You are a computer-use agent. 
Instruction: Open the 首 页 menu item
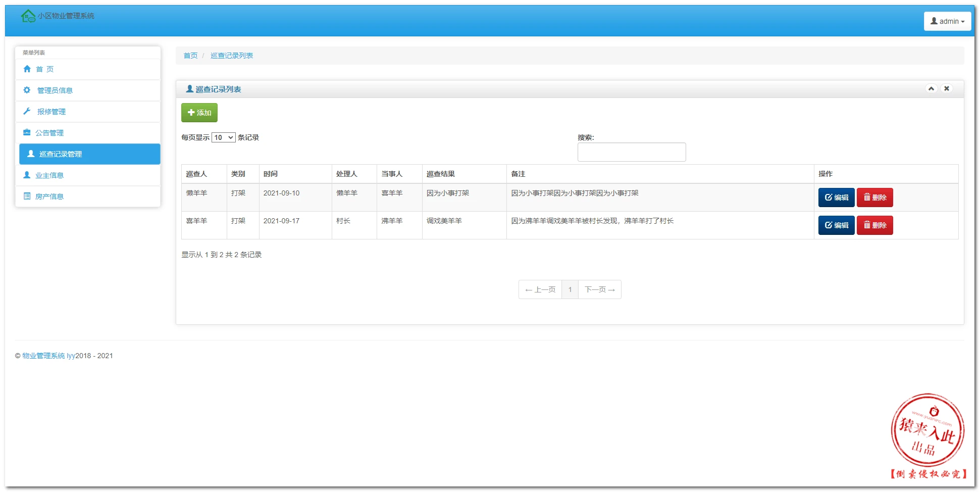point(88,69)
